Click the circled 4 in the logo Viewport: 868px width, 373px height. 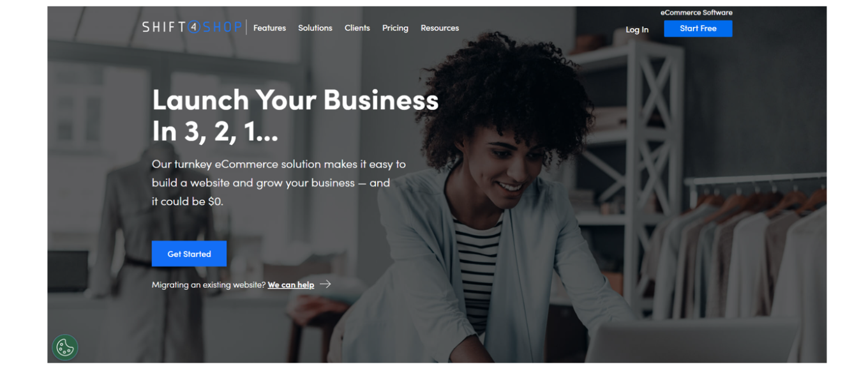[x=194, y=27]
